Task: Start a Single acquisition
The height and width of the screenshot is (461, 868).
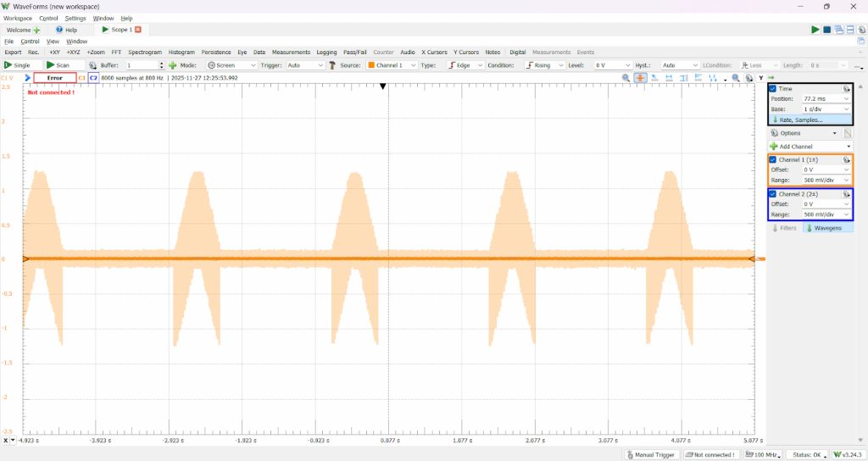Action: pyautogui.click(x=18, y=65)
